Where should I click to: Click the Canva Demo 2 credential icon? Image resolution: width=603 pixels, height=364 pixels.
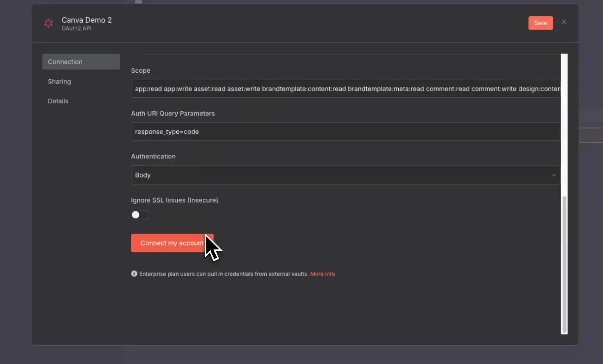click(48, 23)
